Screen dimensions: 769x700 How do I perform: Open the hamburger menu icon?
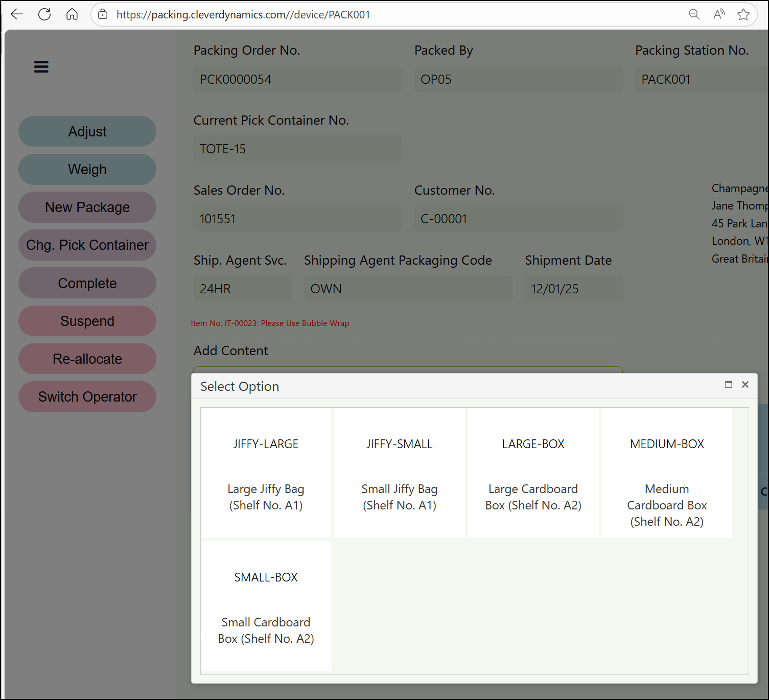41,67
